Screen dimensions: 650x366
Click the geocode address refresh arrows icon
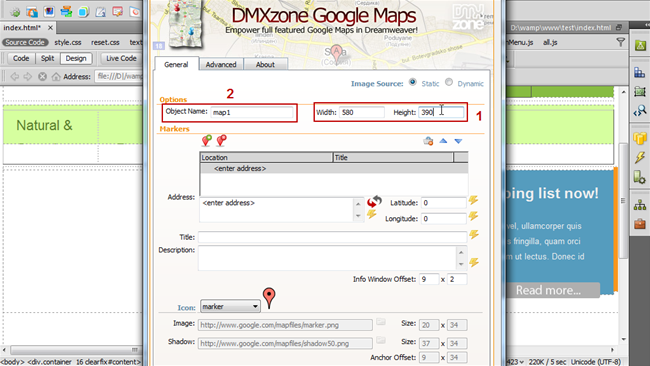(x=374, y=201)
